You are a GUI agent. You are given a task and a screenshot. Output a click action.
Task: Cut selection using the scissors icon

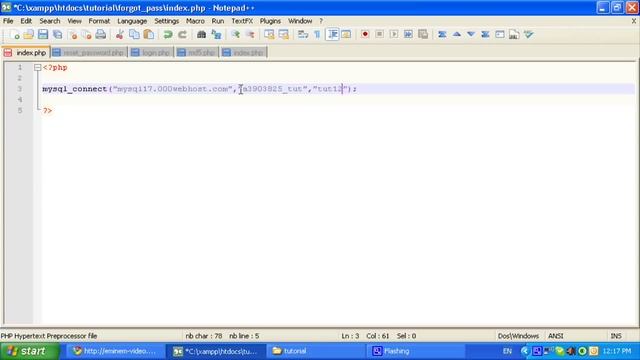[120, 35]
